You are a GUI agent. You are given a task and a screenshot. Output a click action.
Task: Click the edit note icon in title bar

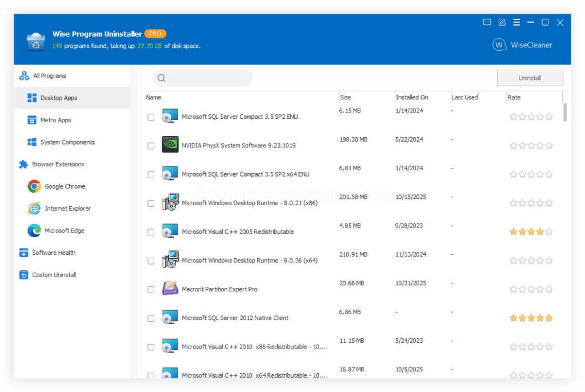[x=502, y=22]
